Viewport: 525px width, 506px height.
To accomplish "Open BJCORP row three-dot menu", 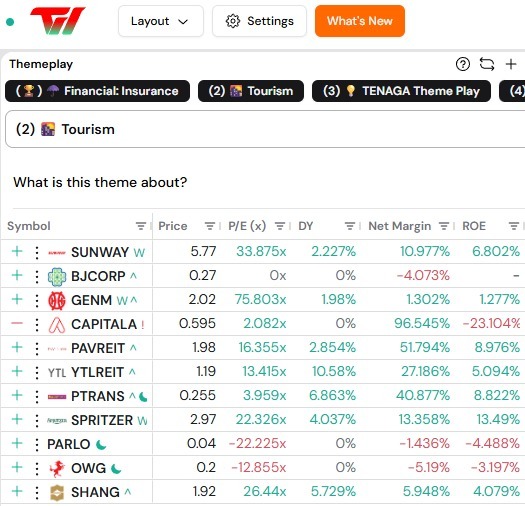I will tap(37, 277).
